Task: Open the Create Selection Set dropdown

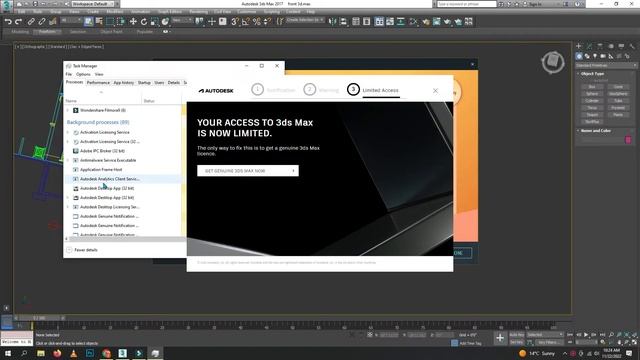Action: tap(305, 20)
